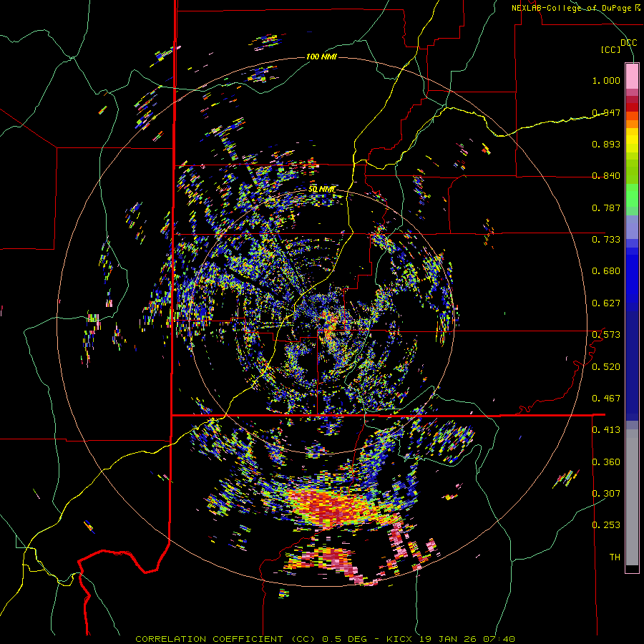Select the 0.253 scale value
This screenshot has height=644, width=644.
tap(606, 525)
